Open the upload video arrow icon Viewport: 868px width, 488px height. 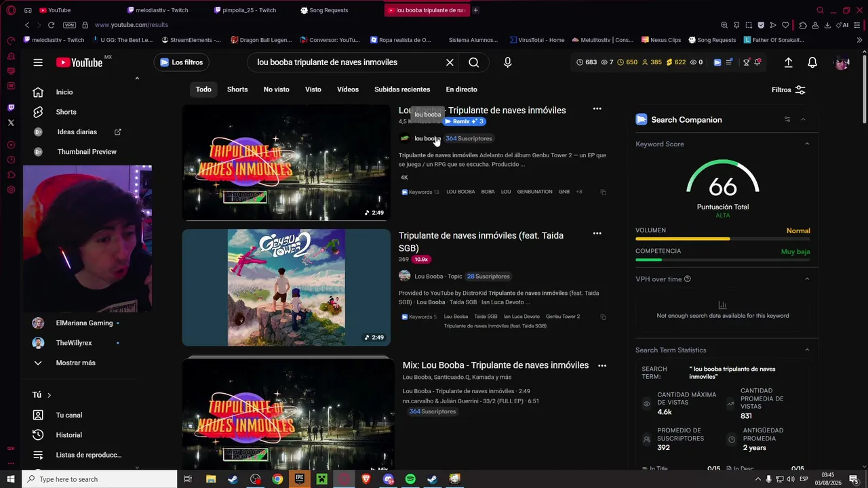788,62
